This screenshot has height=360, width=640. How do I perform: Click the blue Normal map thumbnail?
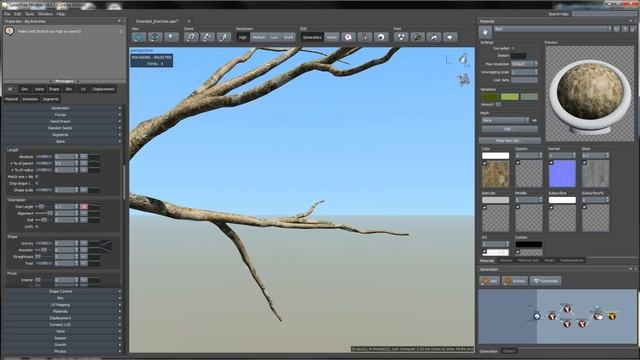pyautogui.click(x=562, y=174)
